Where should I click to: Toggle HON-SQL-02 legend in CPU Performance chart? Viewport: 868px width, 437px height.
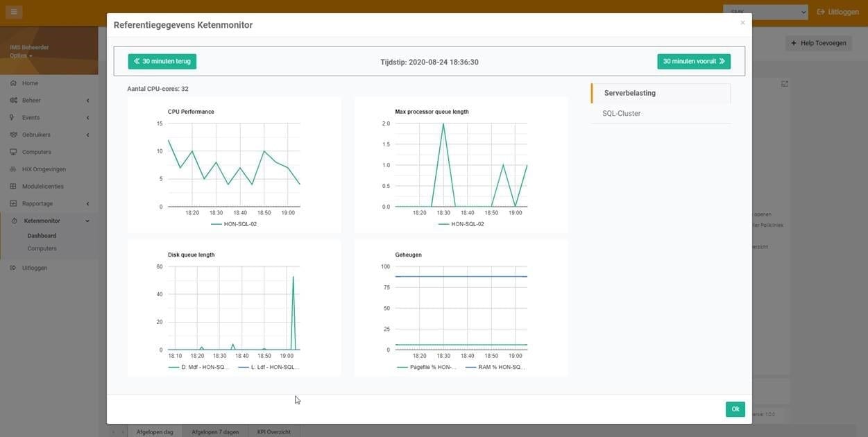(x=234, y=224)
